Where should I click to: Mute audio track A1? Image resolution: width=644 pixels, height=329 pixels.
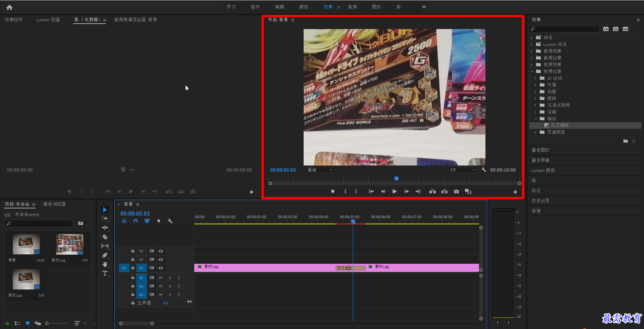pyautogui.click(x=161, y=278)
